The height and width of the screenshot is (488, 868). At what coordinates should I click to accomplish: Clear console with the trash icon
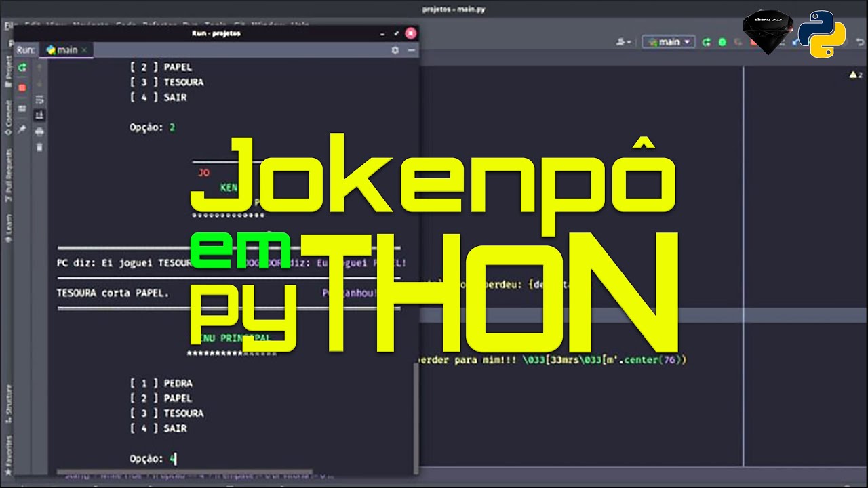pos(39,146)
